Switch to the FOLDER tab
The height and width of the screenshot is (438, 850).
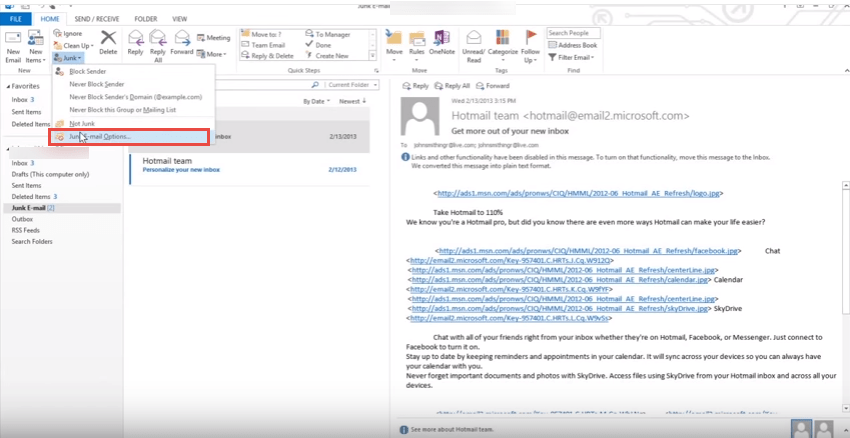click(x=146, y=19)
